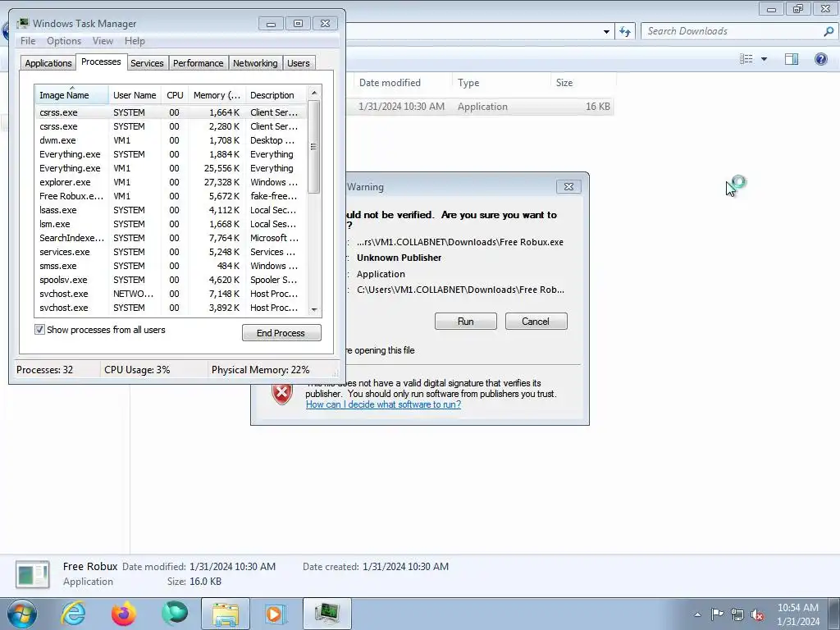This screenshot has width=840, height=630.
Task: Sort processes by User Name column
Action: click(x=135, y=95)
